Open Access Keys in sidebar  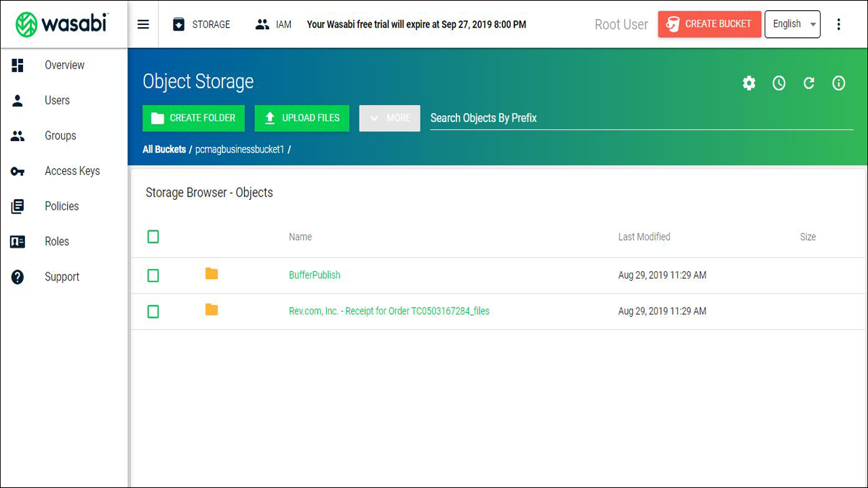click(x=72, y=171)
